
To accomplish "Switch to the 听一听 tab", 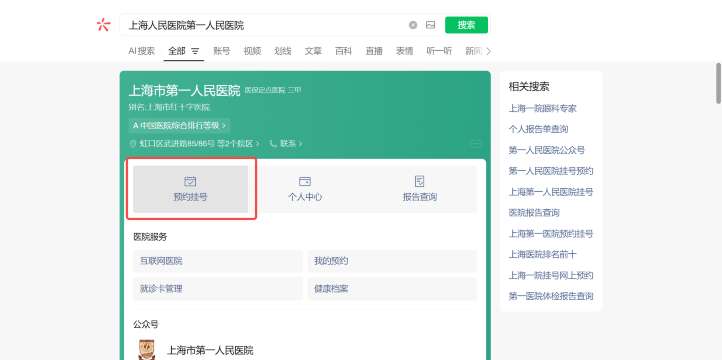I will coord(439,51).
